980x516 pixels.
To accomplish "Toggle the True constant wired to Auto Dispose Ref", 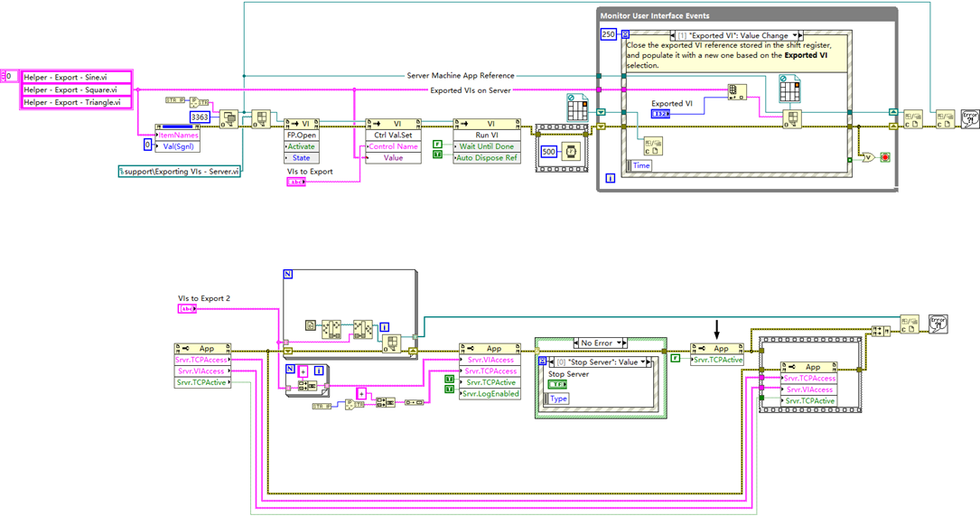I will pos(437,155).
